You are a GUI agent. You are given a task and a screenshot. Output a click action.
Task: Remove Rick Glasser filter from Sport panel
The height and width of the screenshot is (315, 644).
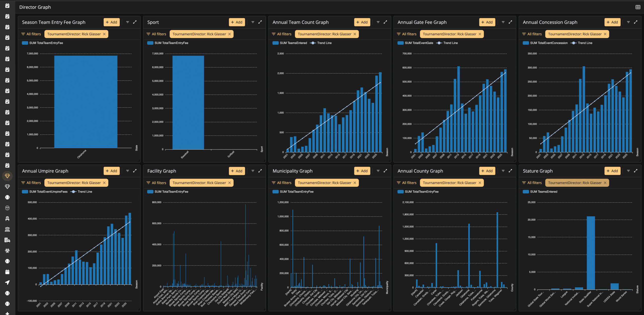pyautogui.click(x=229, y=34)
